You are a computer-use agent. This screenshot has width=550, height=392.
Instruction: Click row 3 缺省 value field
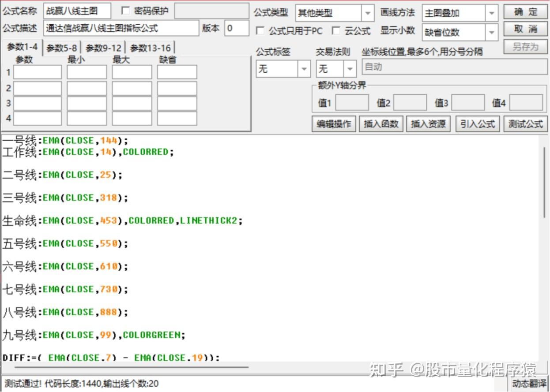coord(177,103)
